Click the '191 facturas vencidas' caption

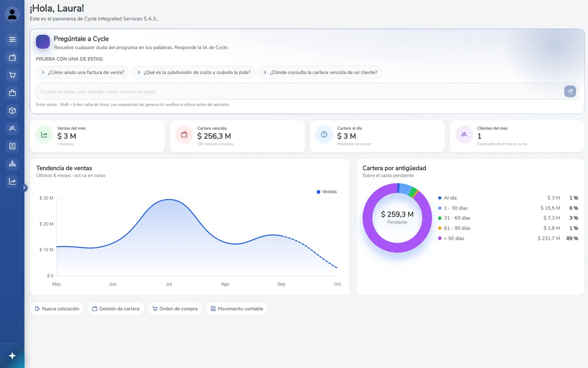pyautogui.click(x=215, y=144)
